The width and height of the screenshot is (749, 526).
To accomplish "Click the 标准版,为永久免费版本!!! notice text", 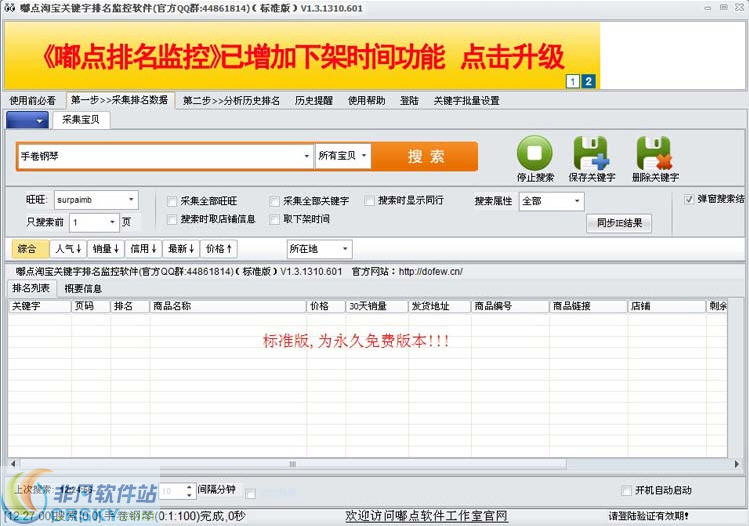I will pyautogui.click(x=356, y=341).
